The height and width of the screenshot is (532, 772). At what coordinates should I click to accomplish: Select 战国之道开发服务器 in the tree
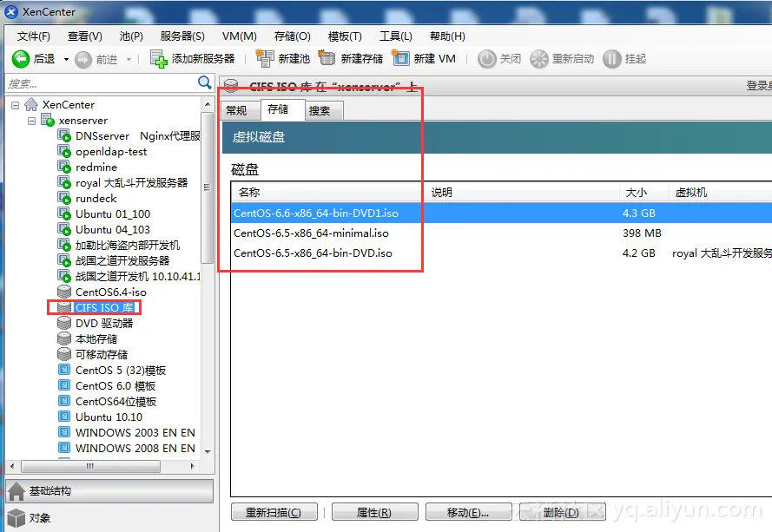(122, 261)
